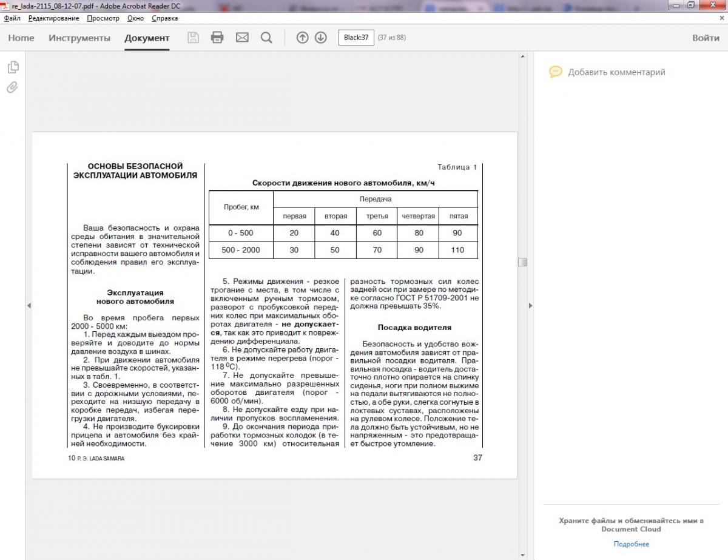Click the "Передача" table header cell

pyautogui.click(x=375, y=198)
